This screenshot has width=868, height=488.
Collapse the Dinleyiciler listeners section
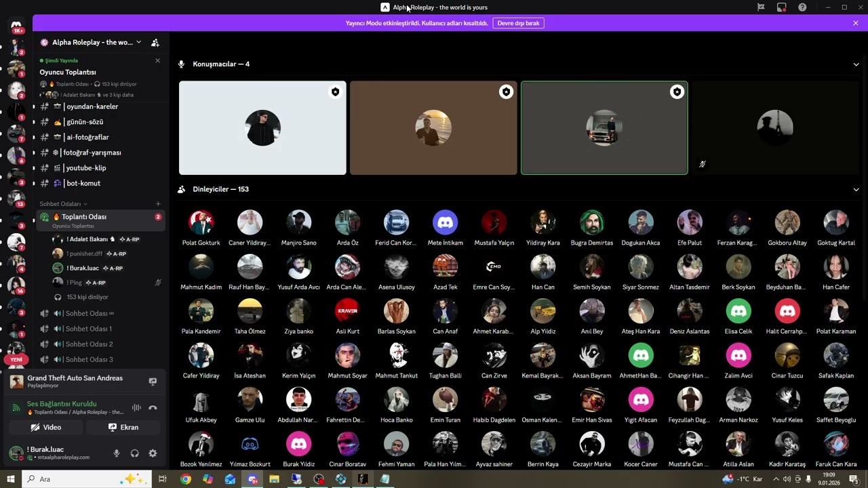[856, 190]
